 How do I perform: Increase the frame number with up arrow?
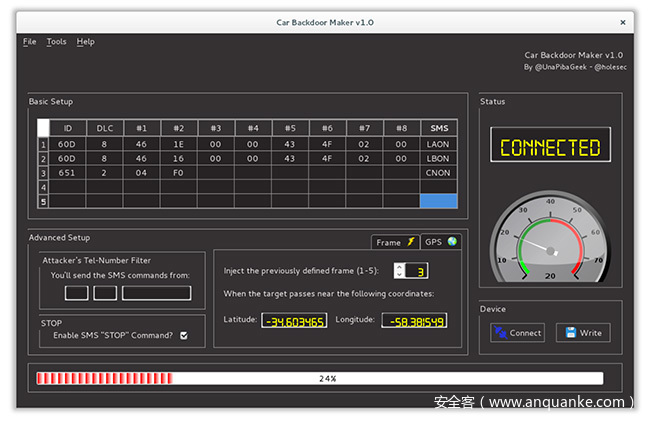click(x=400, y=266)
